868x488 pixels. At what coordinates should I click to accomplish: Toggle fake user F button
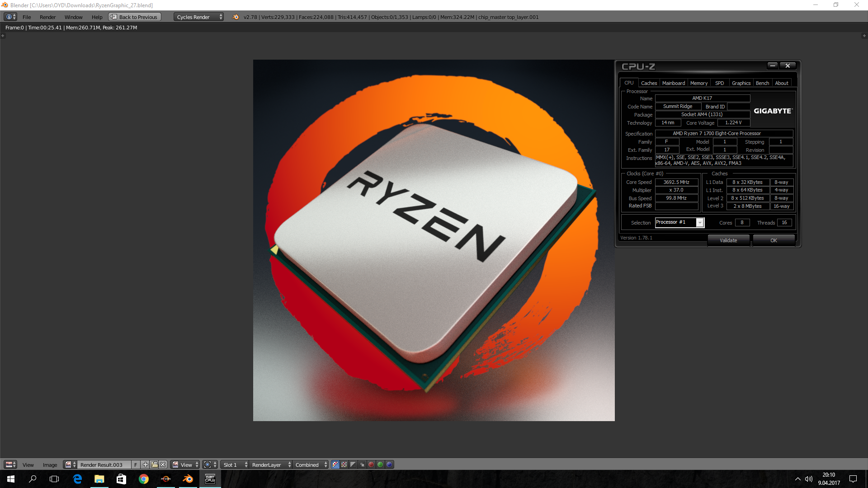pos(136,465)
